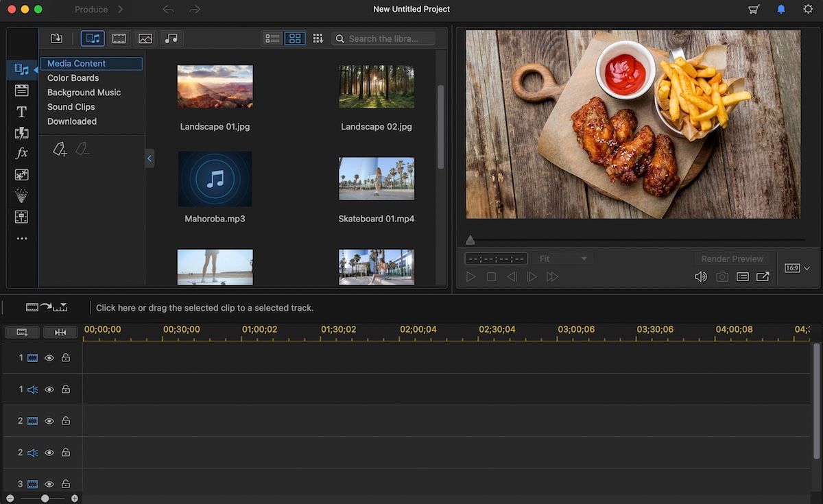
Task: Open the Project room sidebar icon
Action: (21, 91)
